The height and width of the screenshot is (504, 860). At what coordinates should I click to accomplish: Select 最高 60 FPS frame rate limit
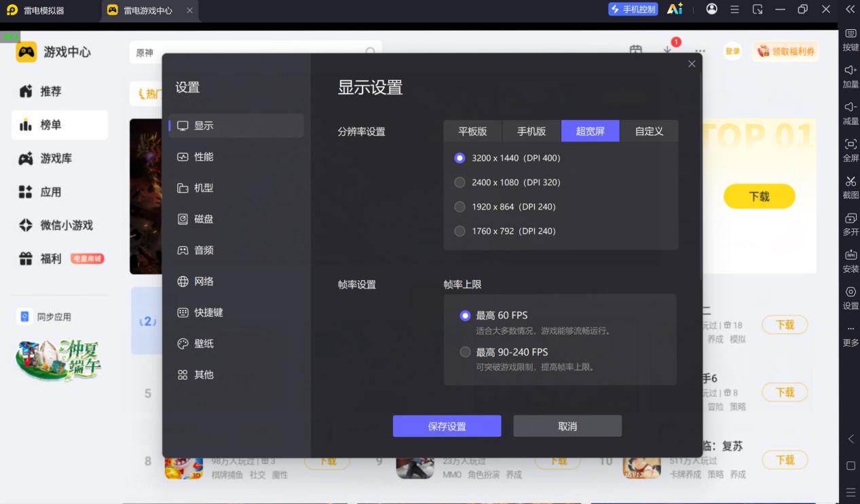coord(494,315)
